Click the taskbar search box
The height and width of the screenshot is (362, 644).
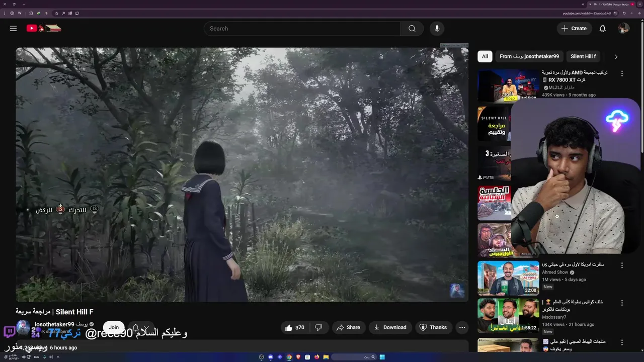point(354,357)
